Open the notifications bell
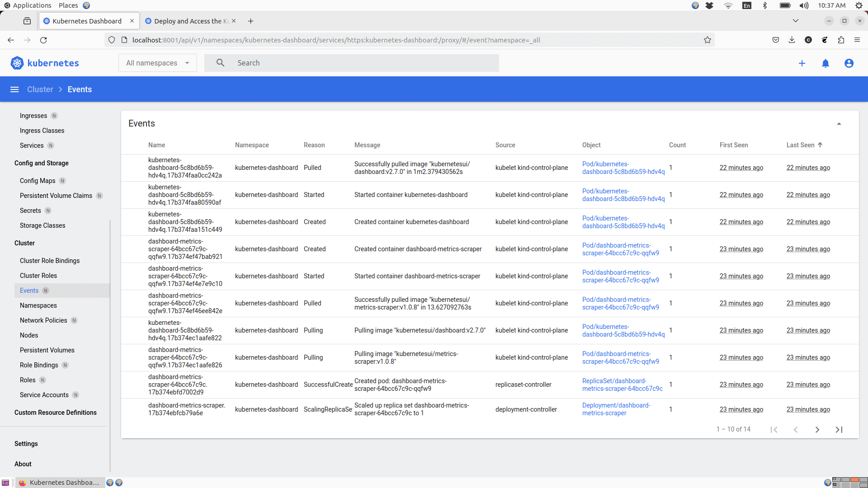This screenshot has height=488, width=868. click(826, 63)
